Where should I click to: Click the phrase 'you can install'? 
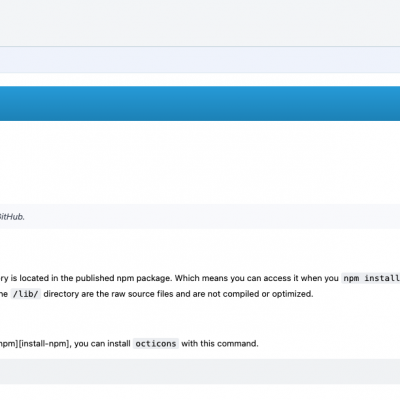pos(102,343)
